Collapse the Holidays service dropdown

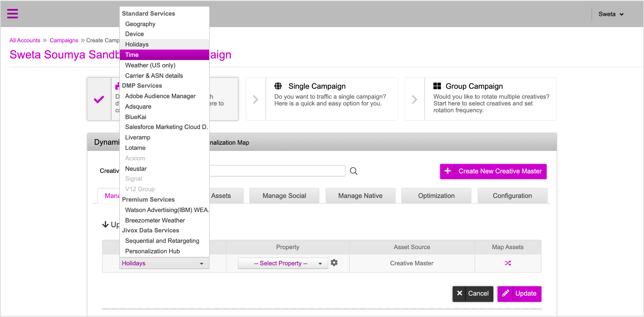point(164,263)
